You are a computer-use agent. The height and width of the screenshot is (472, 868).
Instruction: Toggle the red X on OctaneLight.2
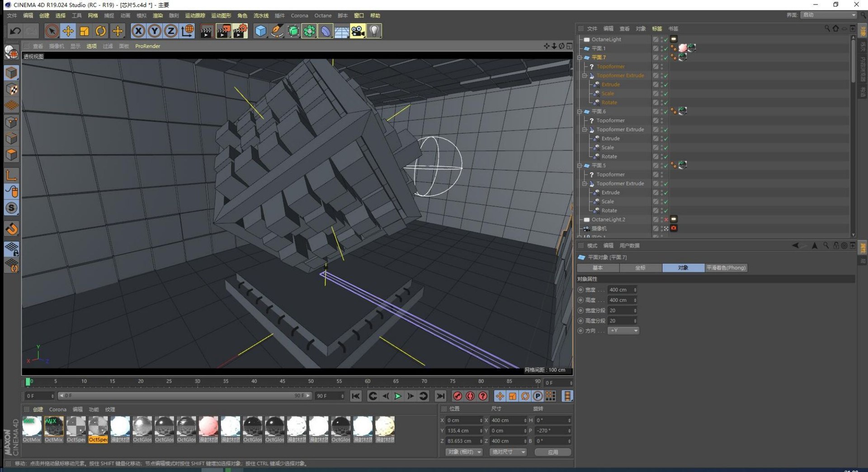pos(666,220)
